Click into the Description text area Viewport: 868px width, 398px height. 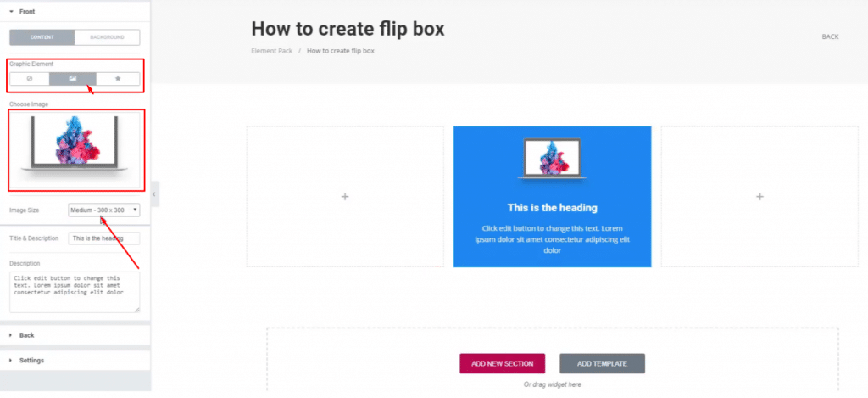(x=75, y=291)
